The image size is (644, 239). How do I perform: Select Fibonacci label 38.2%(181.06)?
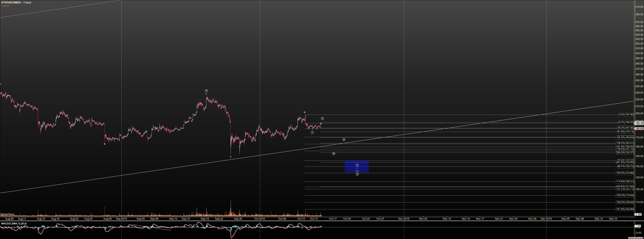point(625,128)
